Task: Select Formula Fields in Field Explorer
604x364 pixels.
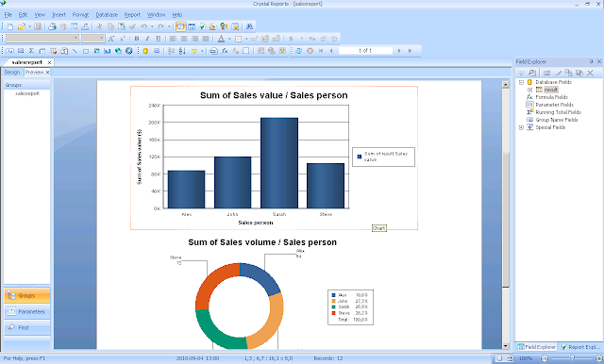Action: [551, 97]
